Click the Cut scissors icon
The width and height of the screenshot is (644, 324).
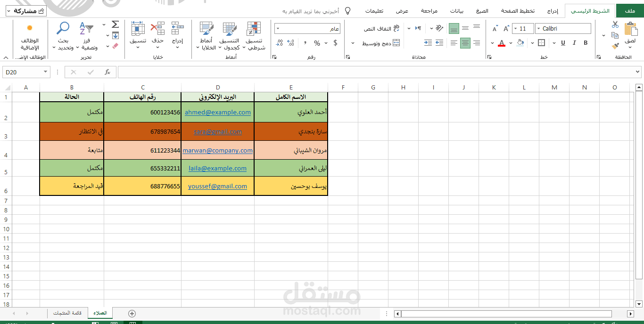point(615,24)
